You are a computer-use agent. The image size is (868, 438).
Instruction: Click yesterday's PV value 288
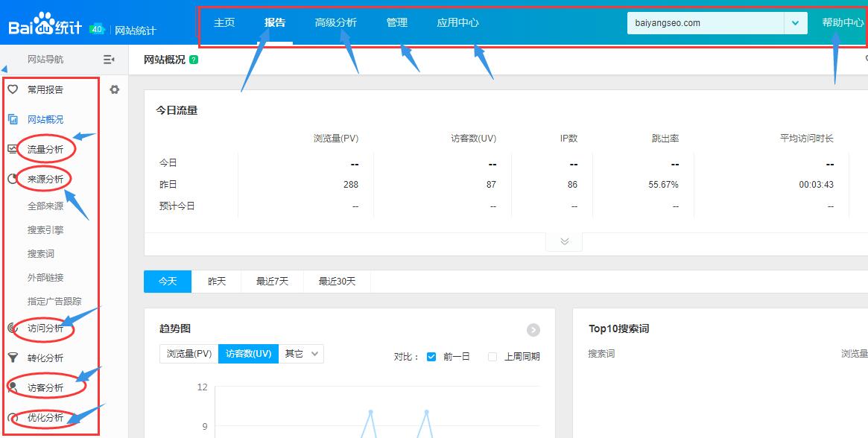(x=351, y=185)
